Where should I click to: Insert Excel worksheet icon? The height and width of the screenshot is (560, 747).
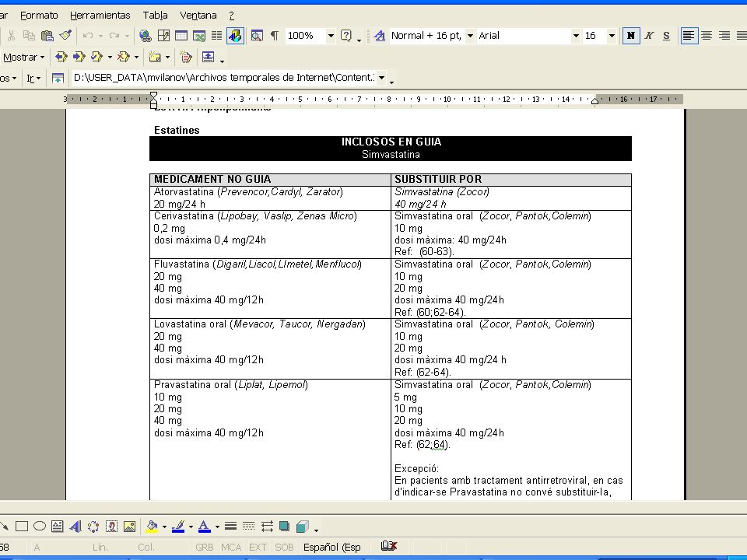(x=198, y=36)
